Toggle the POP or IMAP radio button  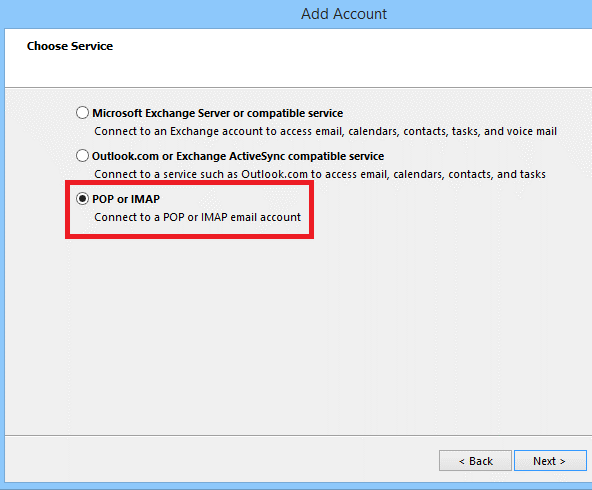82,199
